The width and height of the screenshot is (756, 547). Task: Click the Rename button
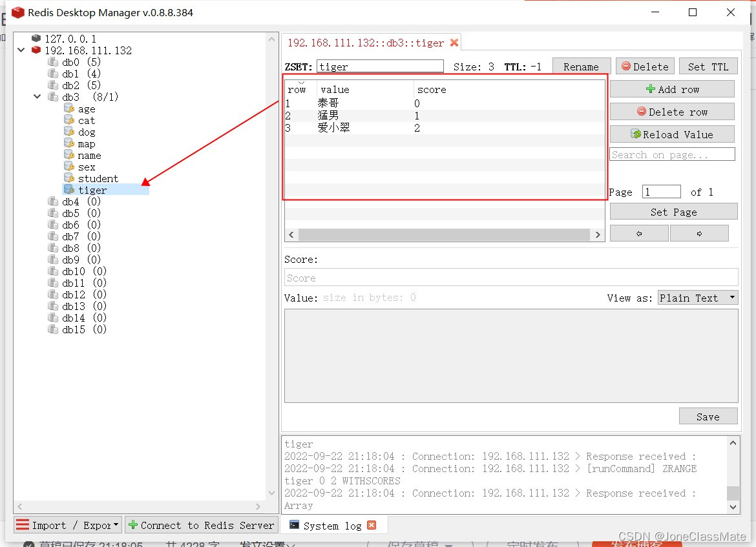pos(582,67)
